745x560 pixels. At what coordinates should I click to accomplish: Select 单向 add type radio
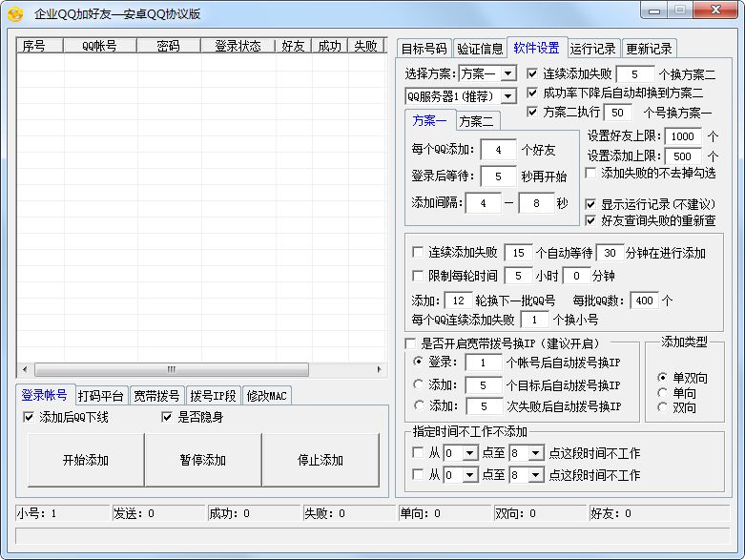point(662,393)
